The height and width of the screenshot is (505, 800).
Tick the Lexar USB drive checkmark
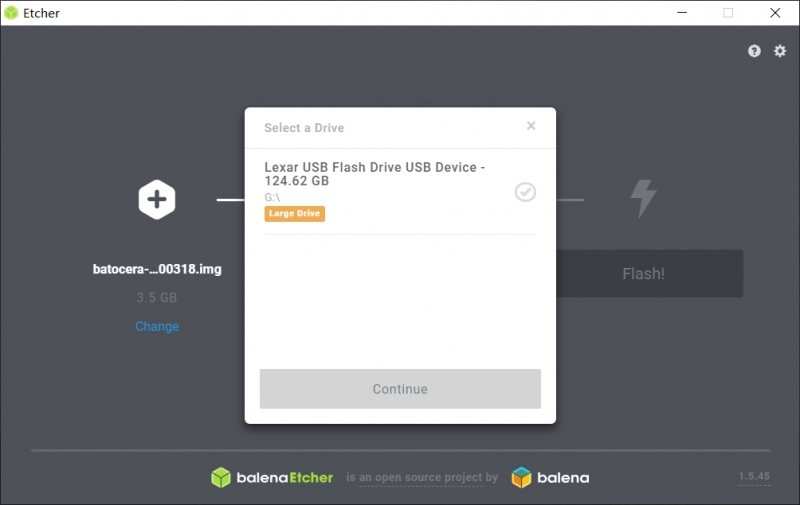click(x=525, y=192)
